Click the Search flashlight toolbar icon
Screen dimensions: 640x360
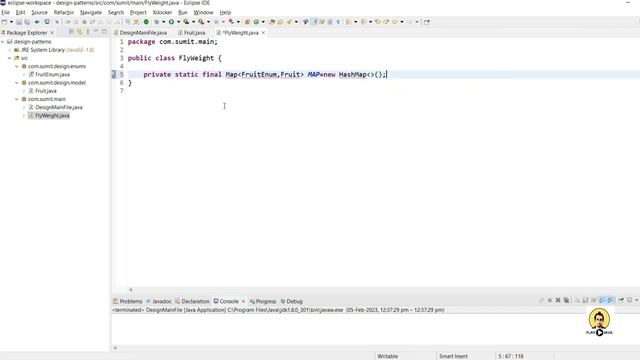[290, 22]
